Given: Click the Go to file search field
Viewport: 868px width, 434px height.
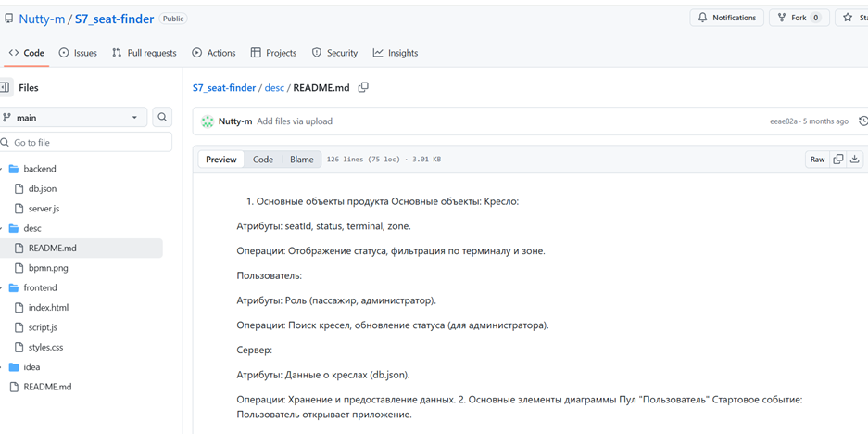Looking at the screenshot, I should (88, 143).
